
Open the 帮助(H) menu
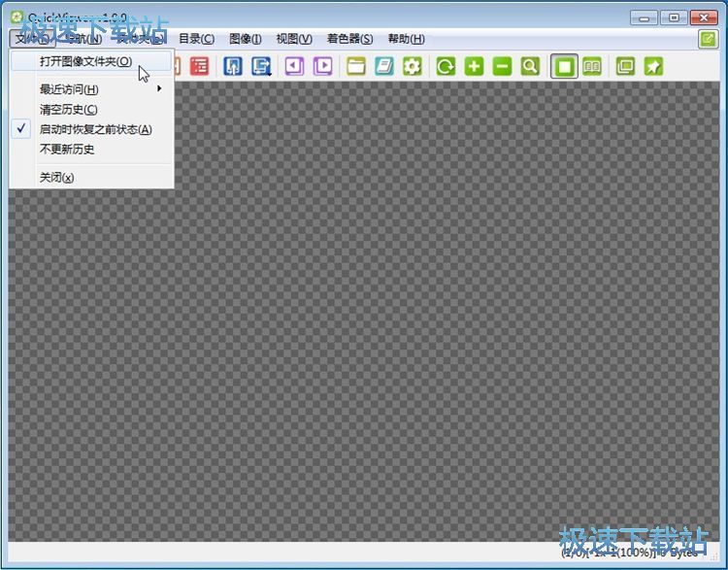407,39
